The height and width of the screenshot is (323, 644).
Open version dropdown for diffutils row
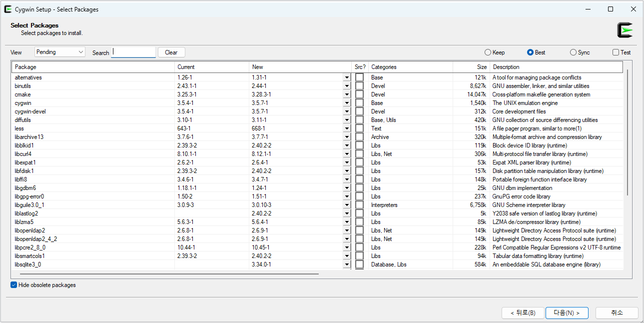pyautogui.click(x=347, y=120)
